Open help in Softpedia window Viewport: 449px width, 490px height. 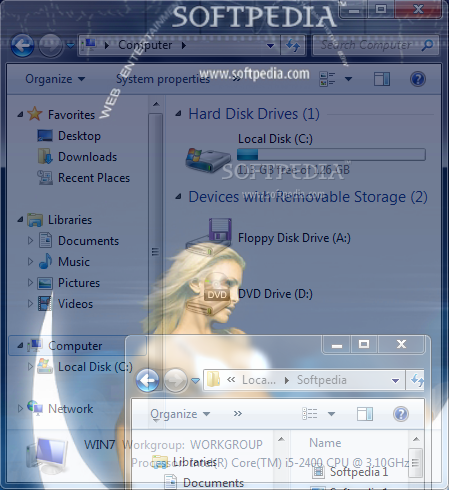(401, 414)
